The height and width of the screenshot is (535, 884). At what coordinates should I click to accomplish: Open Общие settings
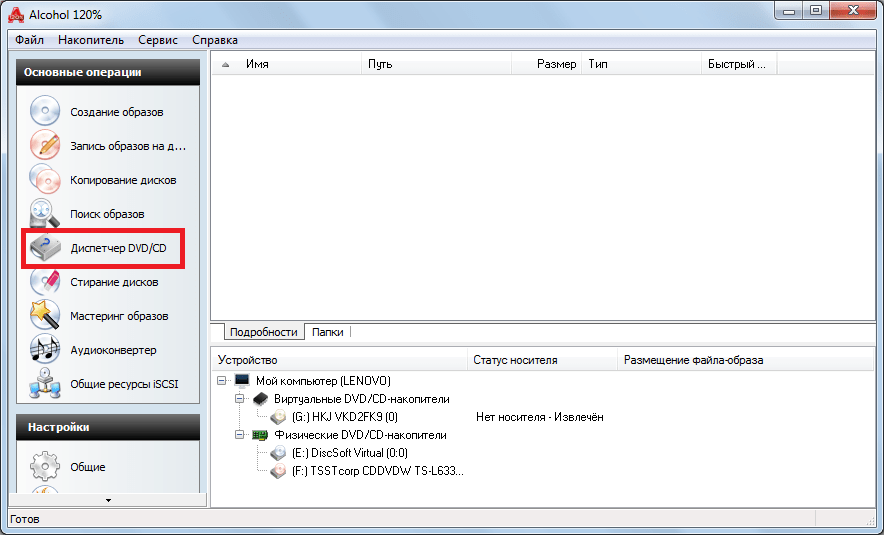[87, 467]
